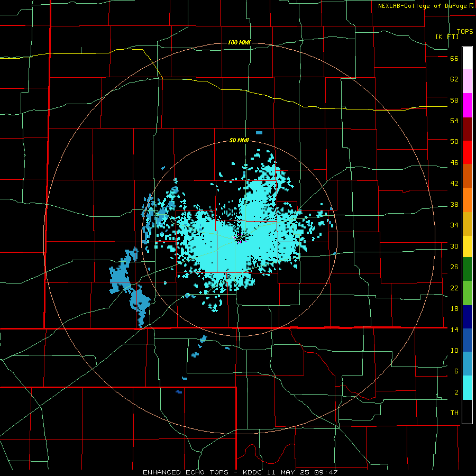Click the yellow 34 kft legend swatch
This screenshot has height=476, width=476.
(x=467, y=246)
